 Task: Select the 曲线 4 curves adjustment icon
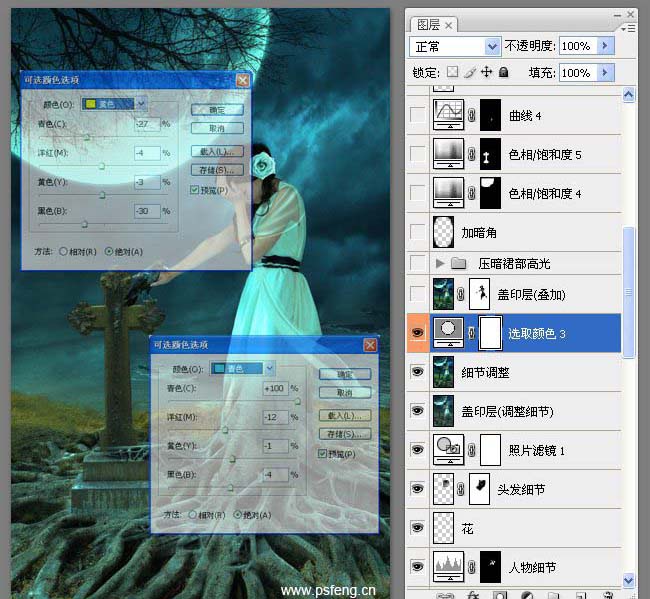(x=449, y=115)
